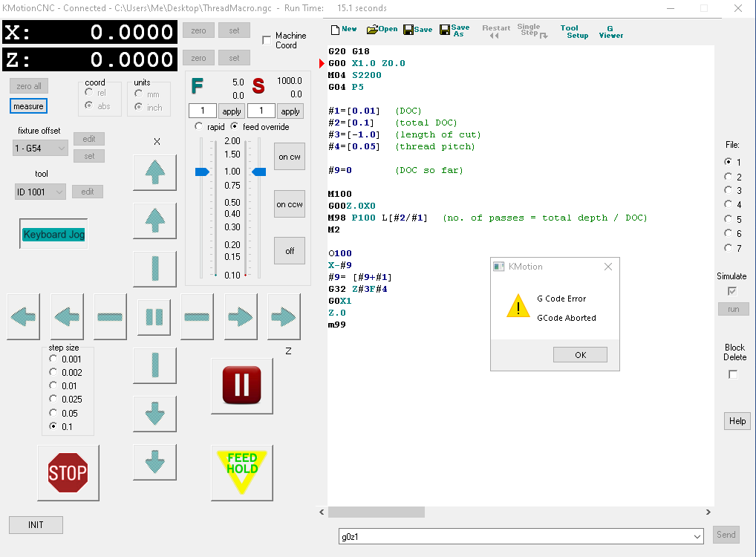756x557 pixels.
Task: Open the G Viewer from toolbar
Action: click(610, 31)
